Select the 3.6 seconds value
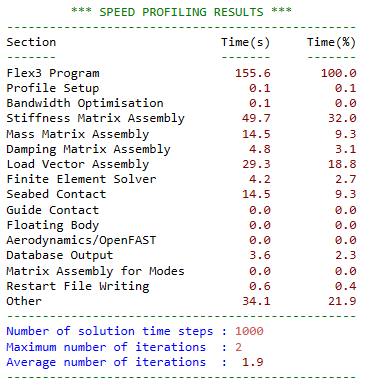Image resolution: width=365 pixels, height=383 pixels. (x=260, y=255)
